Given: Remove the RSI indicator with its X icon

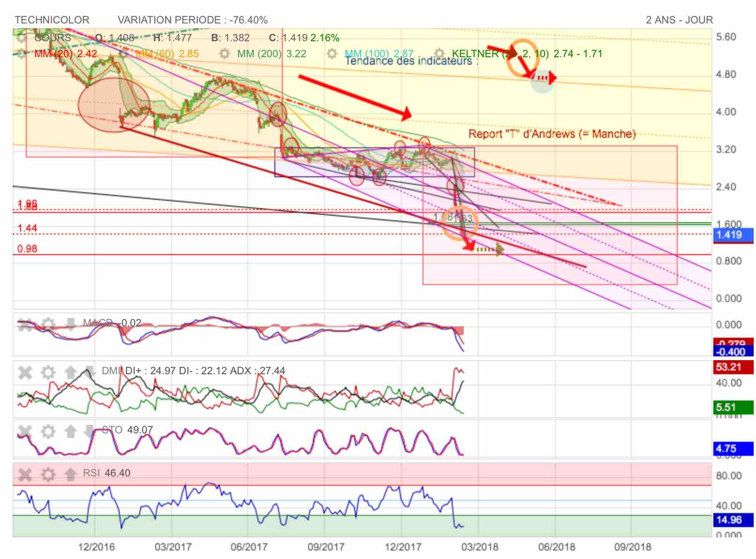Looking at the screenshot, I should click(25, 475).
